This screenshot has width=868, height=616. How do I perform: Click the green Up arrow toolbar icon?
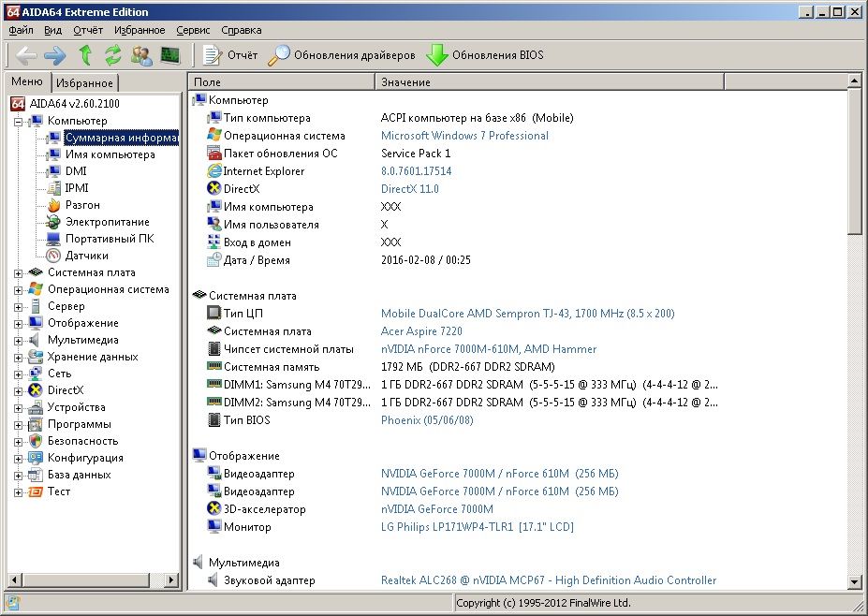pyautogui.click(x=86, y=55)
